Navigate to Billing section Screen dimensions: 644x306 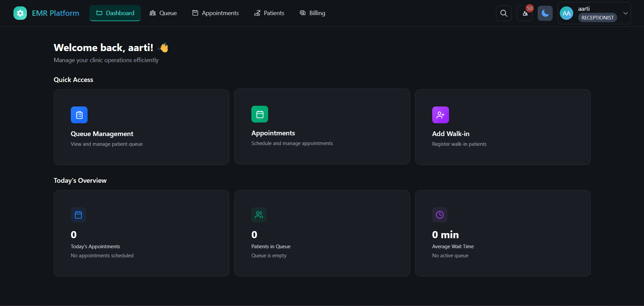[312, 13]
